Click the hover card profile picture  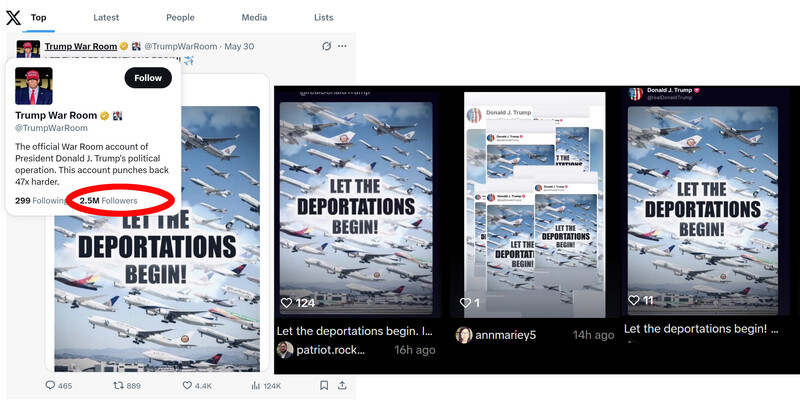click(34, 86)
